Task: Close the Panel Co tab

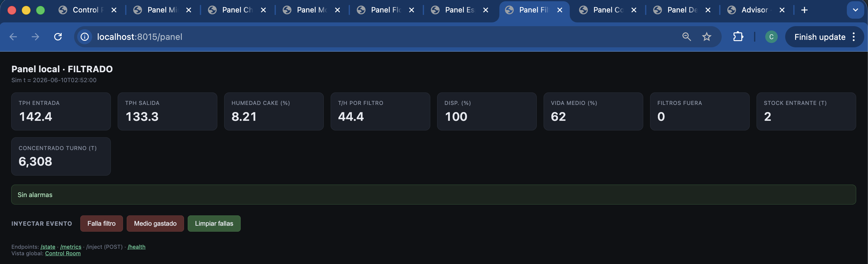Action: [634, 10]
